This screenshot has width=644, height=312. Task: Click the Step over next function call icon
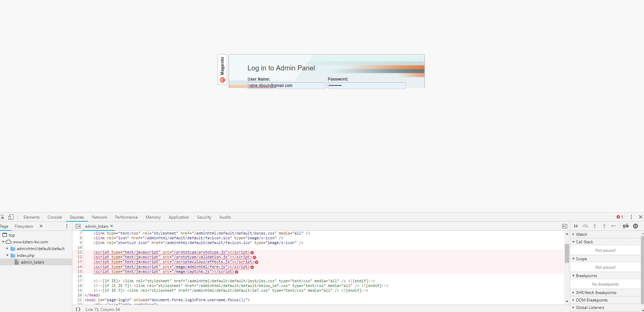pos(585,226)
